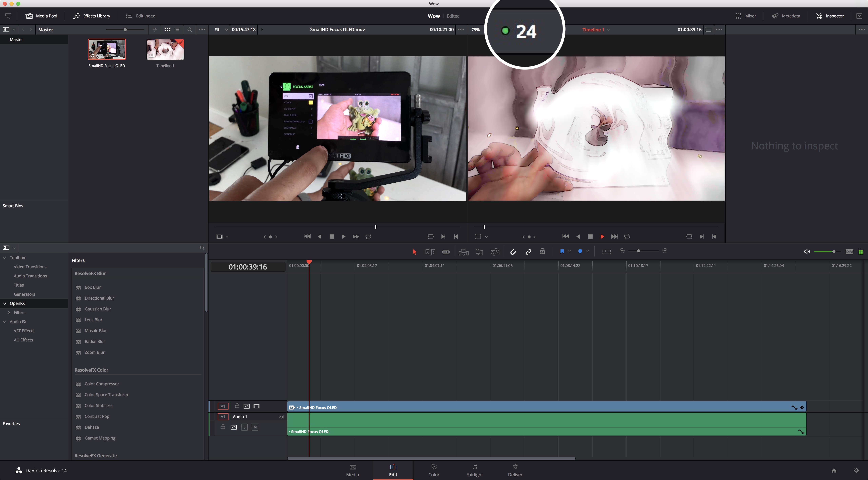The width and height of the screenshot is (868, 480).
Task: Open project settings gear icon
Action: point(856,470)
